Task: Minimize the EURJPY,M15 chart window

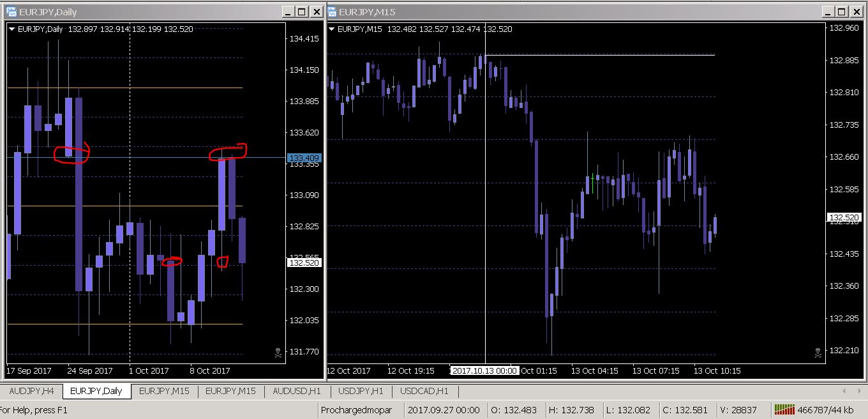Action: (828, 11)
